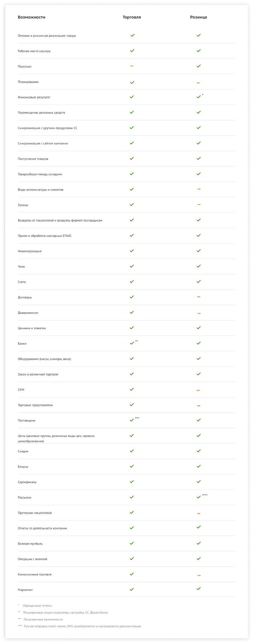Click Розница checkmark for Финансовый результат
This screenshot has height=644, width=253.
[x=199, y=97]
